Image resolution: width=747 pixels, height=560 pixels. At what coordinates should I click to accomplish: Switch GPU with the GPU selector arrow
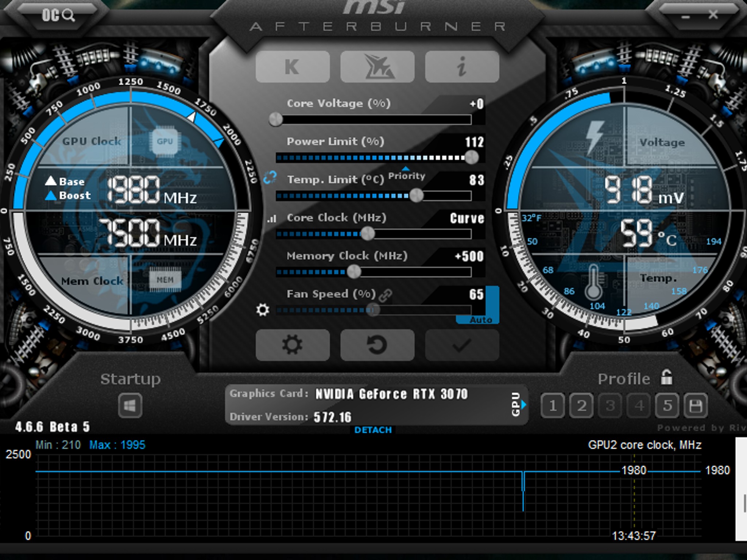pyautogui.click(x=524, y=404)
